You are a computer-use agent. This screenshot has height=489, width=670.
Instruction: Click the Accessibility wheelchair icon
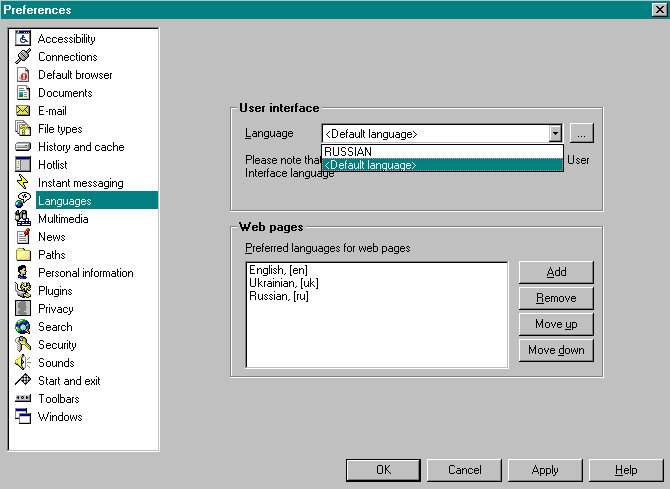coord(23,39)
